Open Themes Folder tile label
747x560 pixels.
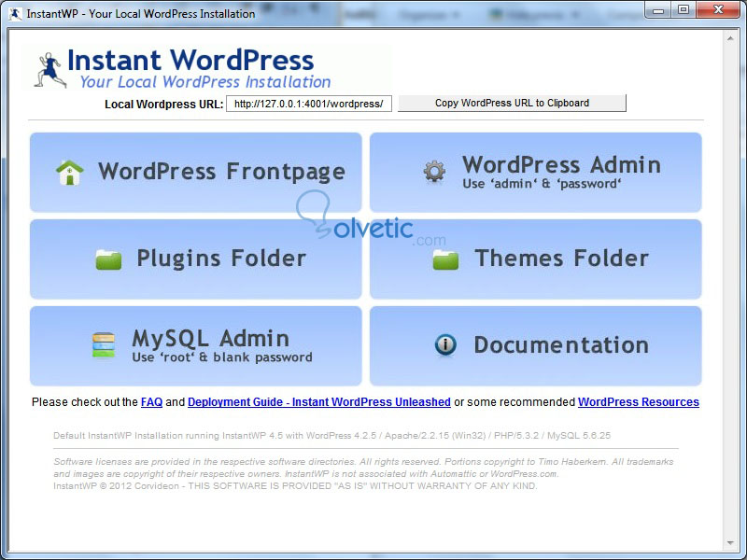(x=562, y=259)
